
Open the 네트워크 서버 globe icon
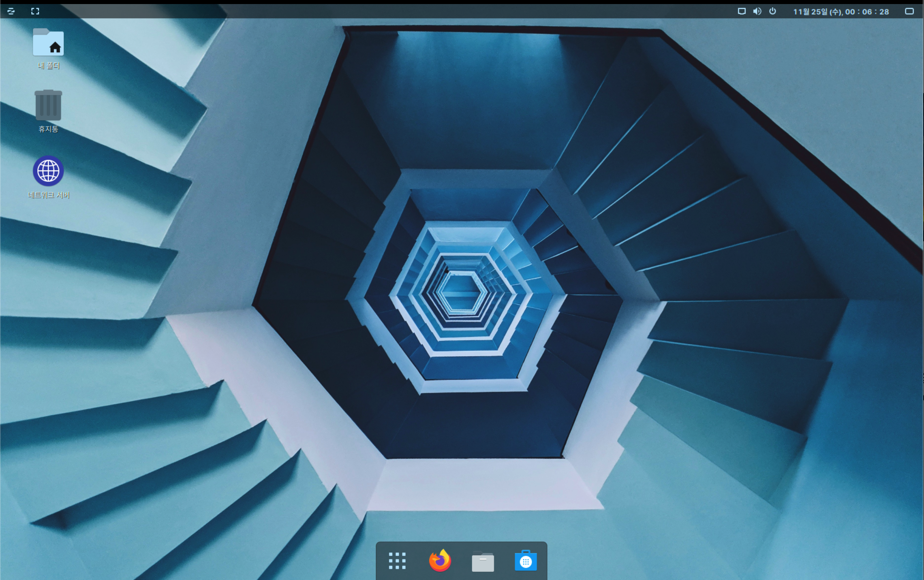point(48,171)
